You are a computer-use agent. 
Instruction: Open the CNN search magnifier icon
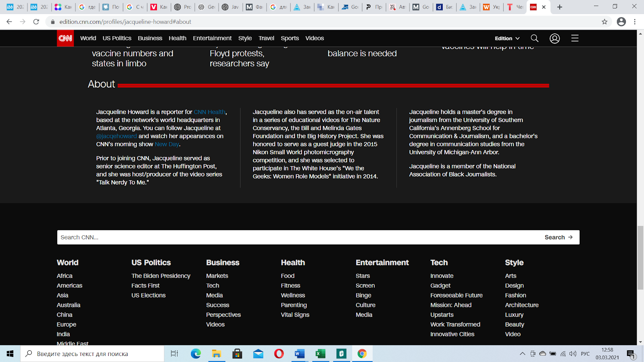click(535, 38)
